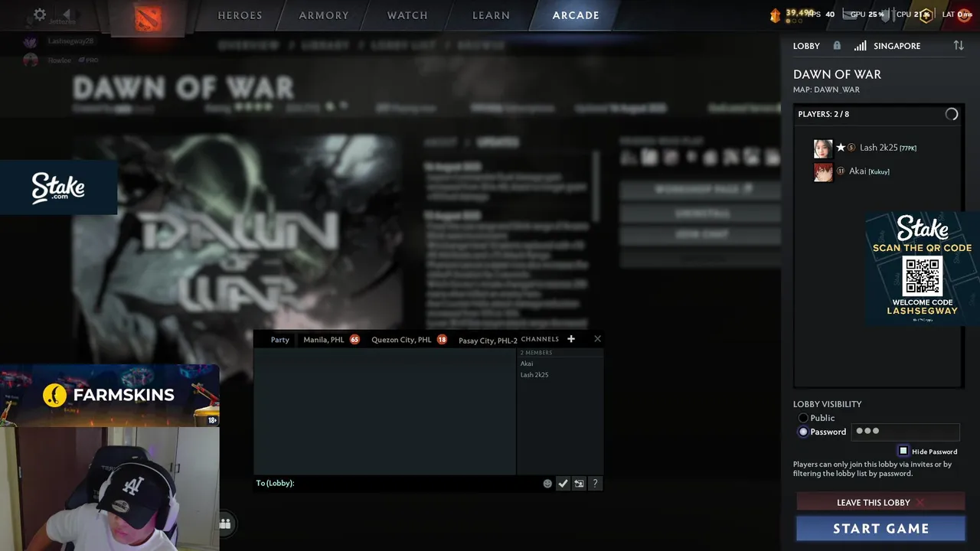Toggle the Hide Password checkbox

pos(903,452)
